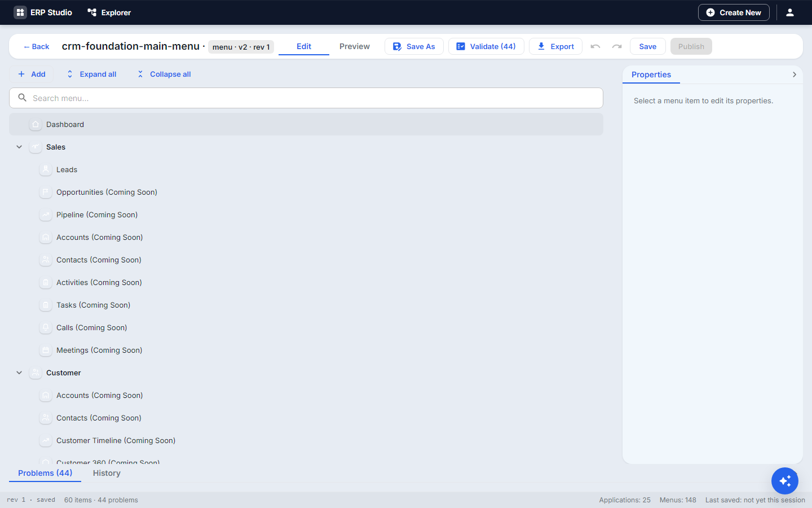This screenshot has height=508, width=812.
Task: Click the Save button
Action: point(648,46)
